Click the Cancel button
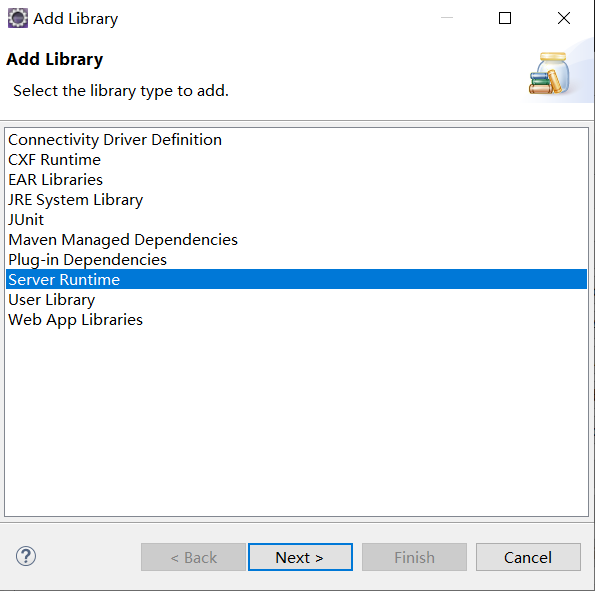The width and height of the screenshot is (595, 591). (528, 557)
